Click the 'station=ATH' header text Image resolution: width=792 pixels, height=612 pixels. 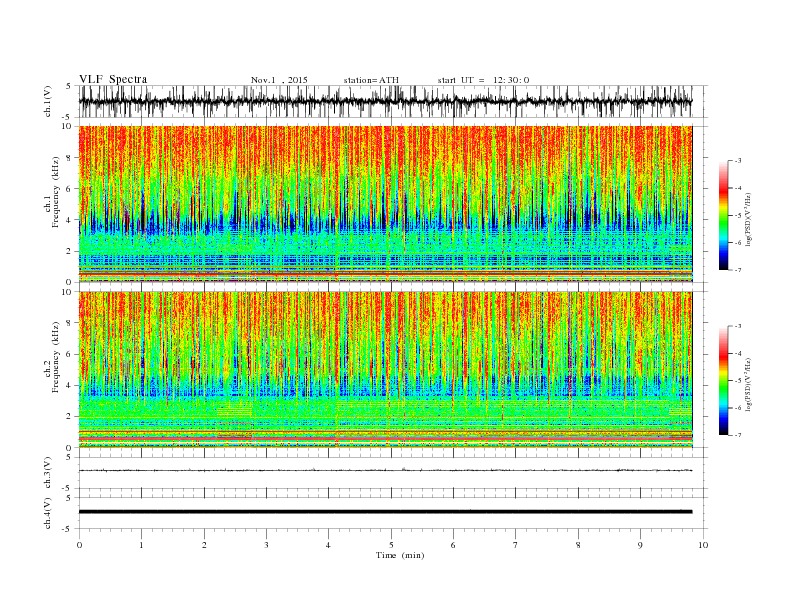[371, 80]
